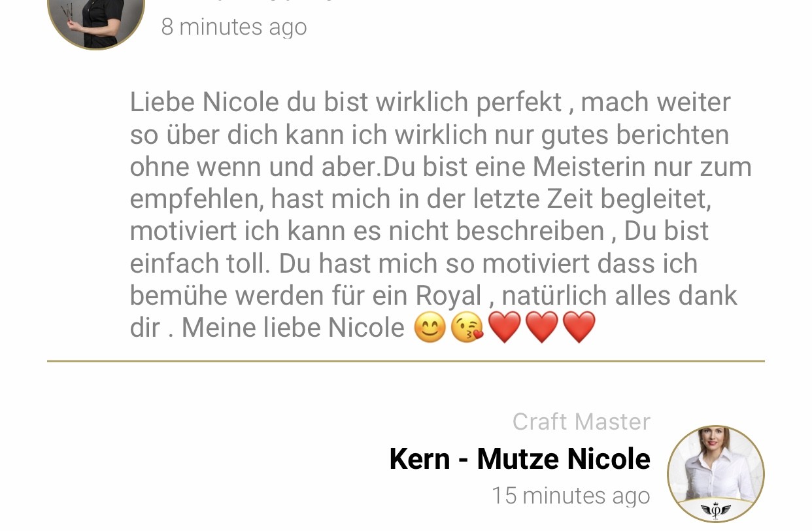Tap the gold divider line below the review
Image resolution: width=812 pixels, height=531 pixels.
pos(406,361)
